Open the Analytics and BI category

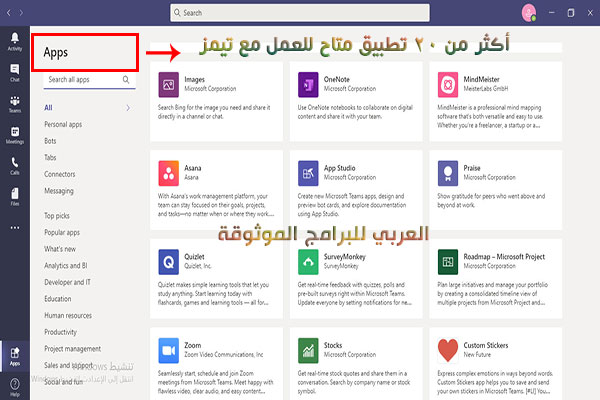[66, 266]
